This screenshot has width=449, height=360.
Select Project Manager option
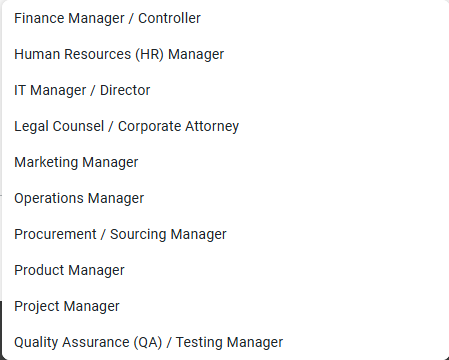(x=225, y=306)
